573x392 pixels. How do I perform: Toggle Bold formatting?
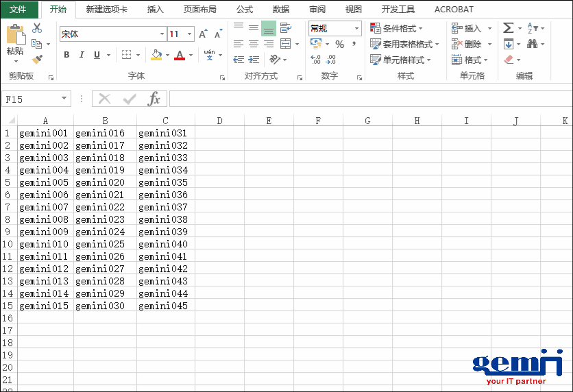coord(66,55)
